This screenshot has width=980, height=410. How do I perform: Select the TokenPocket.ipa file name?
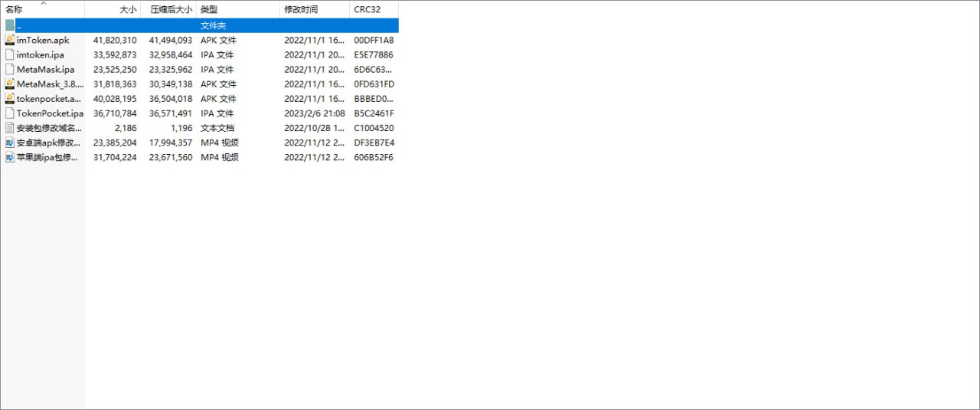click(50, 113)
